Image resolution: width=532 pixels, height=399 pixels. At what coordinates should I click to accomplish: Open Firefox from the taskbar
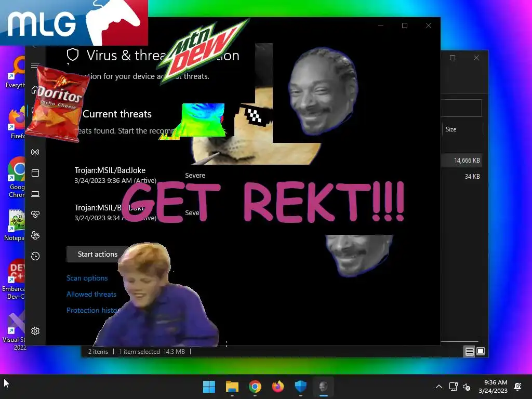tap(278, 387)
